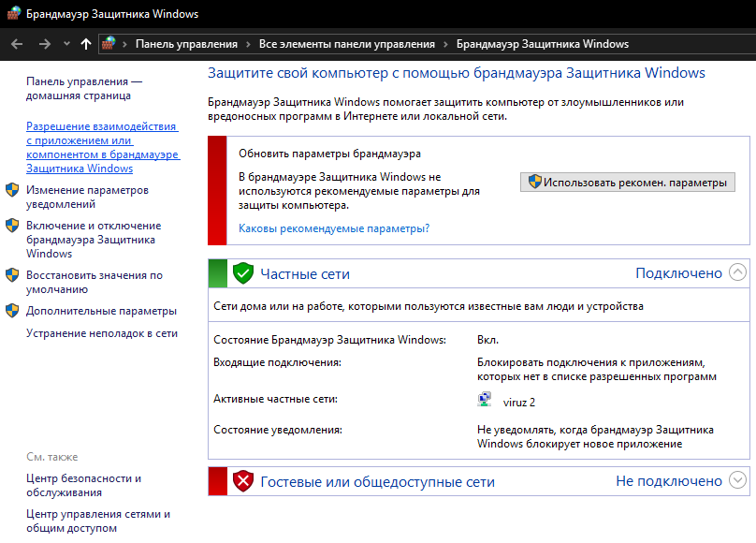Open Дополнительные параметры

(101, 311)
